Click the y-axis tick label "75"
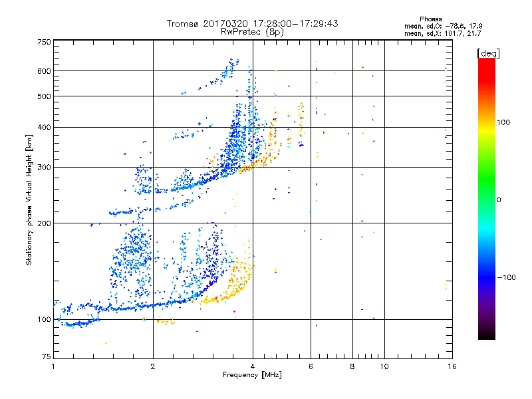This screenshot has height=399, width=532. pos(47,356)
